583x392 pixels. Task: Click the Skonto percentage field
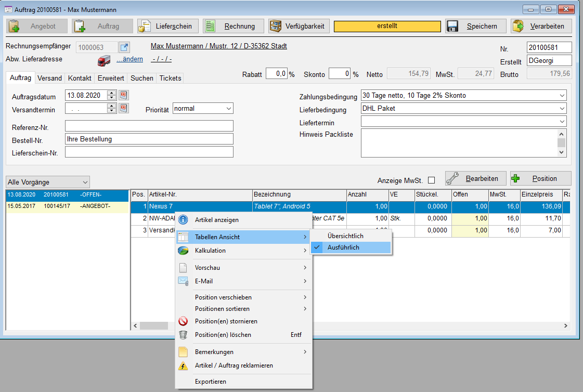pos(340,74)
